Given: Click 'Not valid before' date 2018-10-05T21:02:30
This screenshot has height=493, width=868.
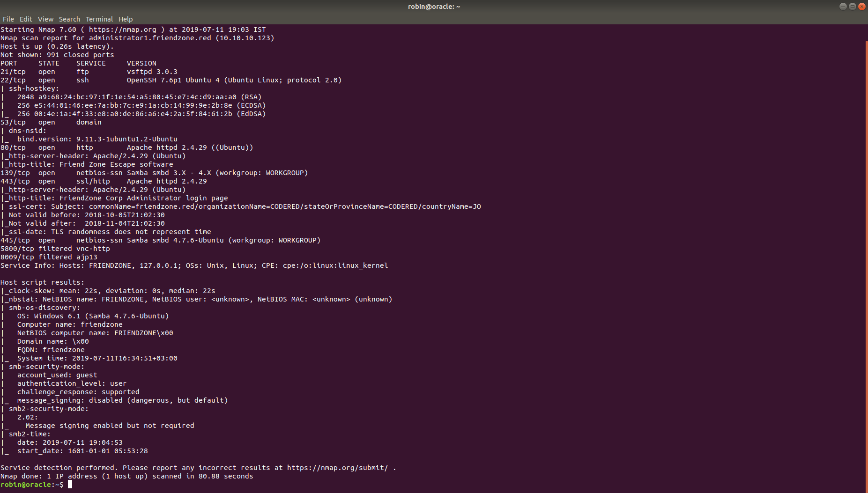Looking at the screenshot, I should (x=125, y=215).
